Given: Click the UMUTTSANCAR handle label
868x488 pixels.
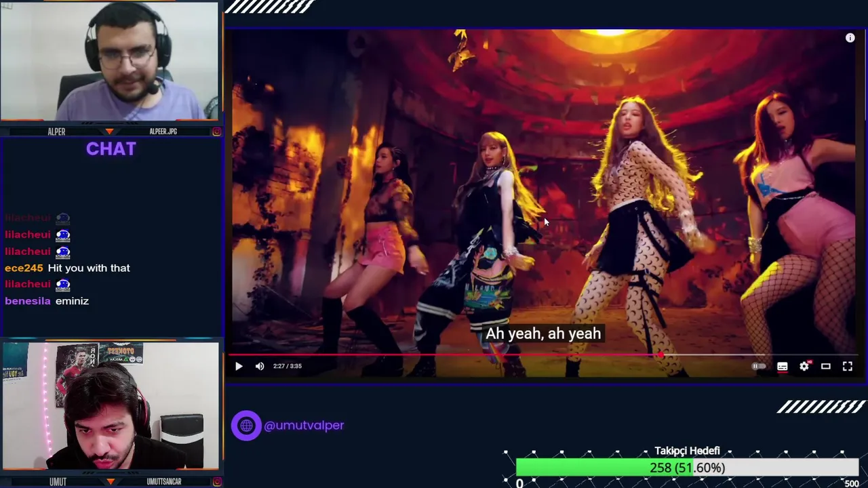Looking at the screenshot, I should pyautogui.click(x=164, y=482).
